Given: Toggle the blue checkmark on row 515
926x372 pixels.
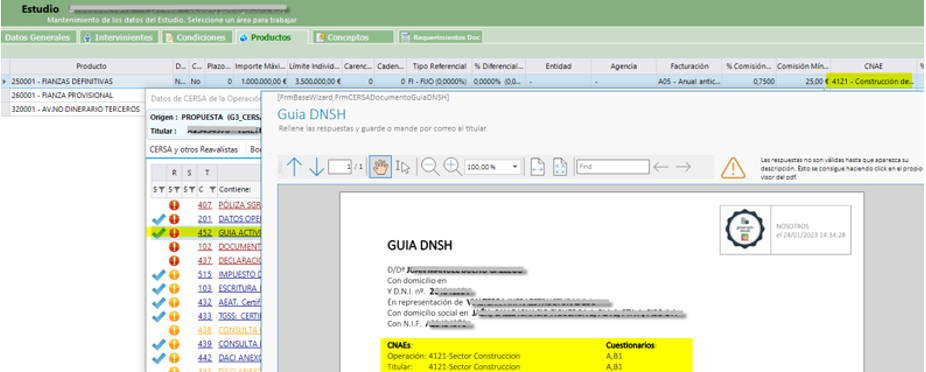Looking at the screenshot, I should 158,274.
